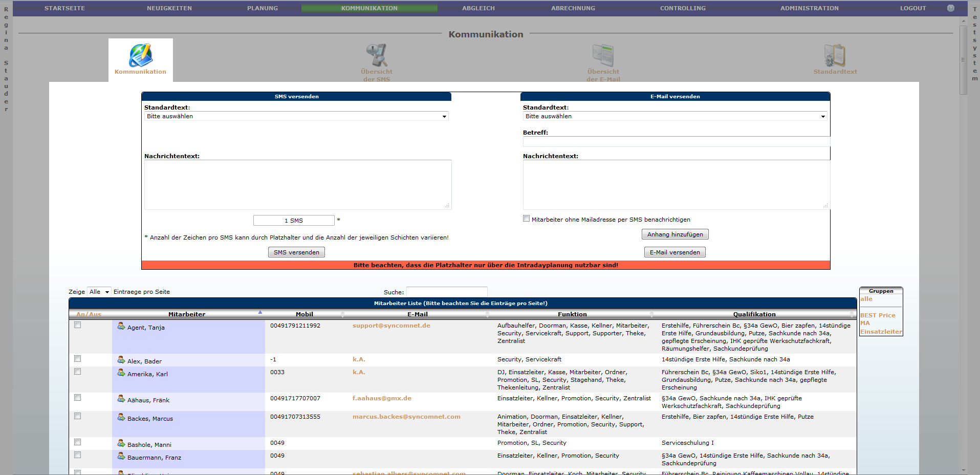Enable notifying employees without mail via SMS
The image size is (980, 475).
526,219
